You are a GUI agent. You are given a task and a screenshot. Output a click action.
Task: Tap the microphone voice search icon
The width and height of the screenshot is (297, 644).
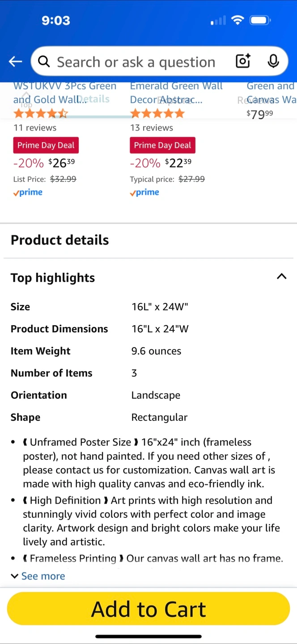coord(273,61)
